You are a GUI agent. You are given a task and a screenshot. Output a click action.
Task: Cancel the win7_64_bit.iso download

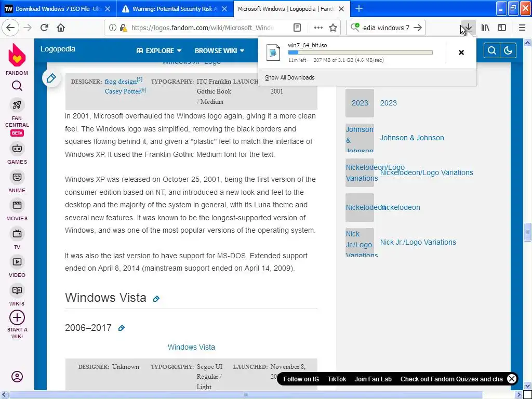tap(461, 52)
